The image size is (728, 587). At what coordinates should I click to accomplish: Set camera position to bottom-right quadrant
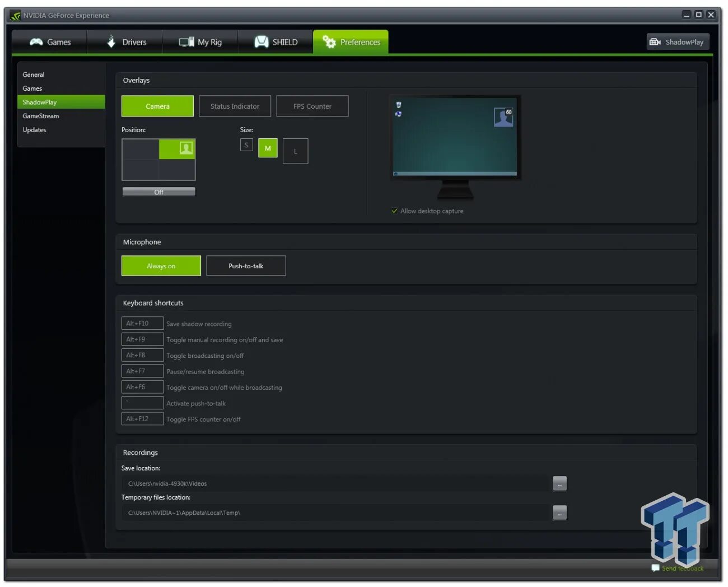[177, 170]
